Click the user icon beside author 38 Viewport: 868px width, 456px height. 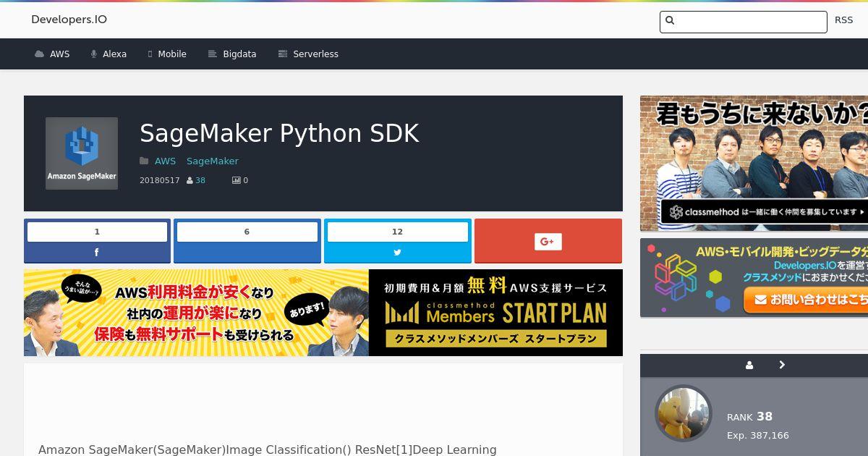tap(190, 180)
